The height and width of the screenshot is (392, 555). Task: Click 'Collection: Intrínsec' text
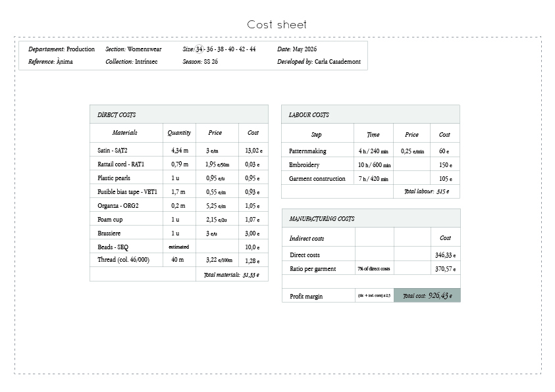131,62
